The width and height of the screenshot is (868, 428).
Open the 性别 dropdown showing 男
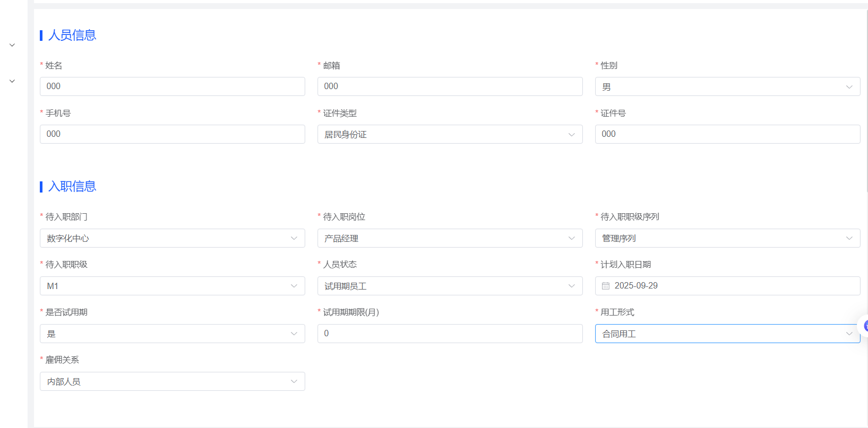pyautogui.click(x=727, y=86)
